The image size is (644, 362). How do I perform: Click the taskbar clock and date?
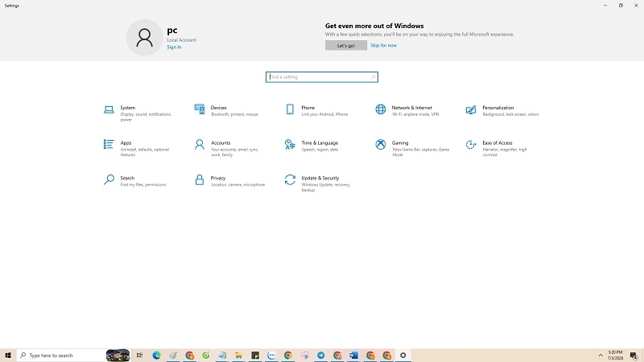tap(615, 355)
